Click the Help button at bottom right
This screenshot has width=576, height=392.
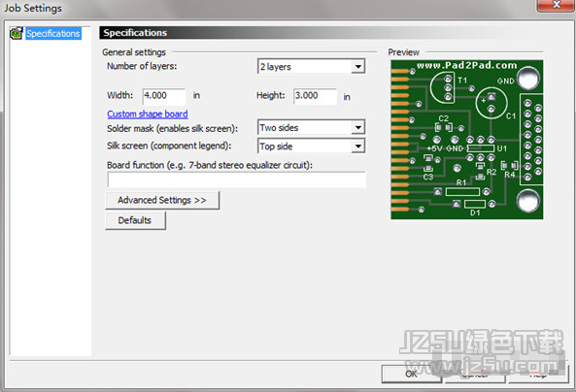click(x=538, y=374)
